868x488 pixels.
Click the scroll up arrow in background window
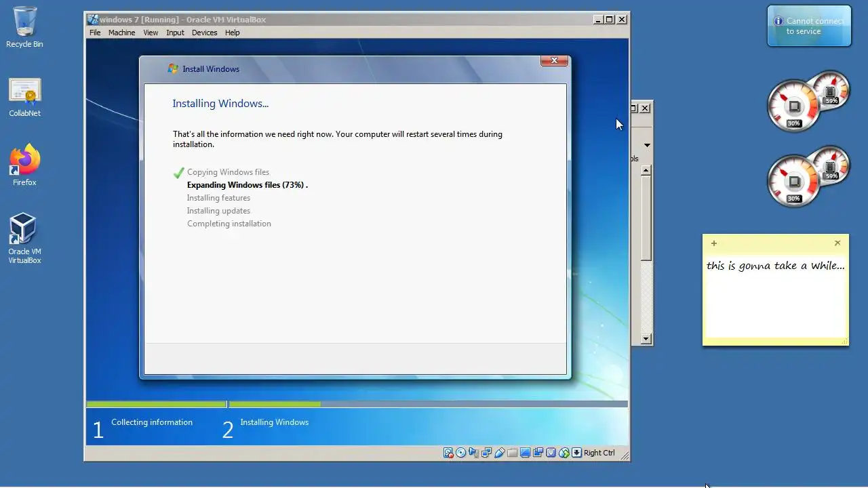pyautogui.click(x=646, y=170)
